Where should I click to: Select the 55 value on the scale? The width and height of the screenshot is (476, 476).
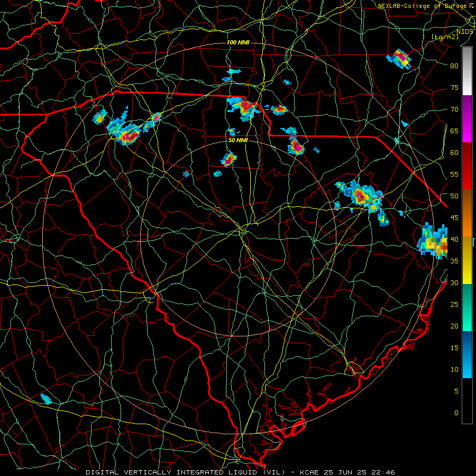point(454,174)
